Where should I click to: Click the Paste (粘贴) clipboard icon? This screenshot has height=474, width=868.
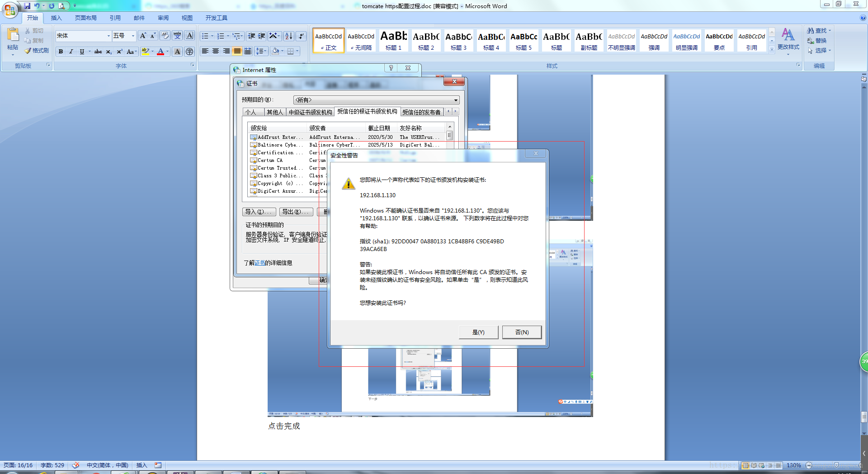click(13, 35)
